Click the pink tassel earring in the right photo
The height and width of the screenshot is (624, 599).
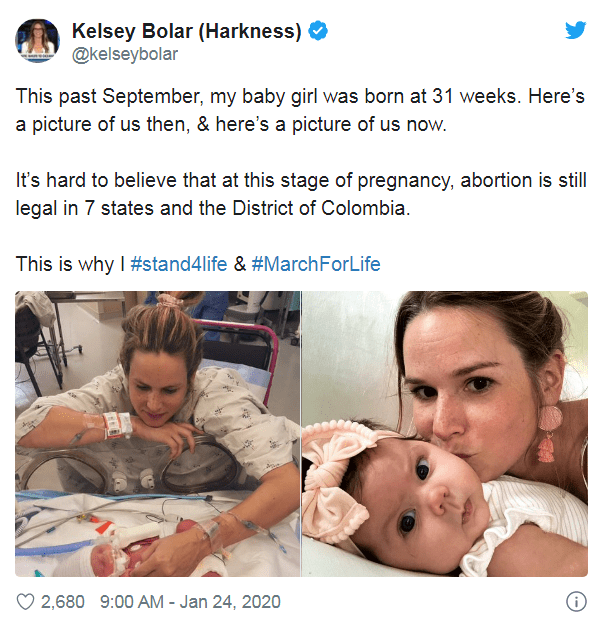point(550,434)
